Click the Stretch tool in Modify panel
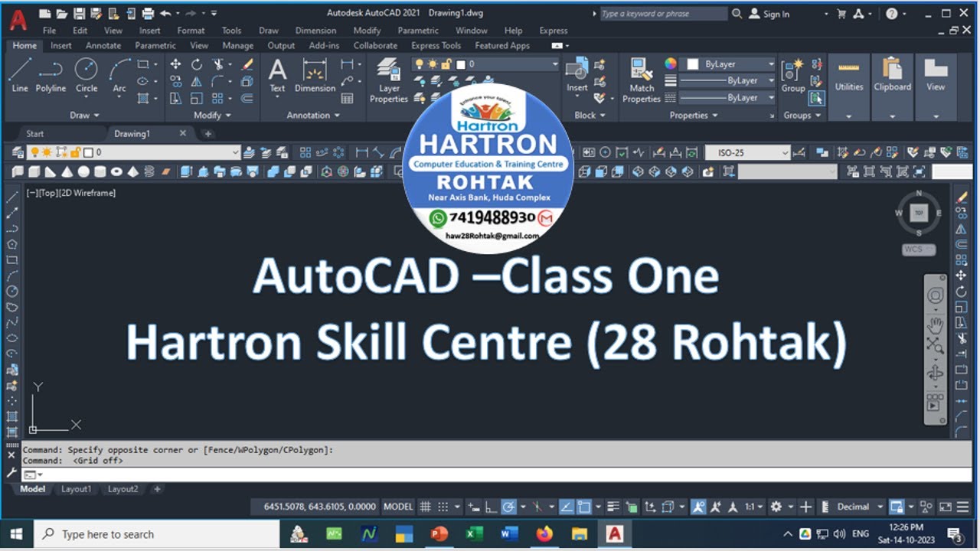 pos(175,98)
